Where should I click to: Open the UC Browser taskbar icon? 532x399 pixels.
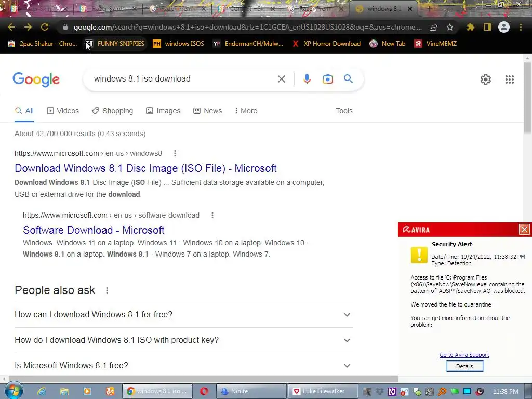[x=110, y=391]
